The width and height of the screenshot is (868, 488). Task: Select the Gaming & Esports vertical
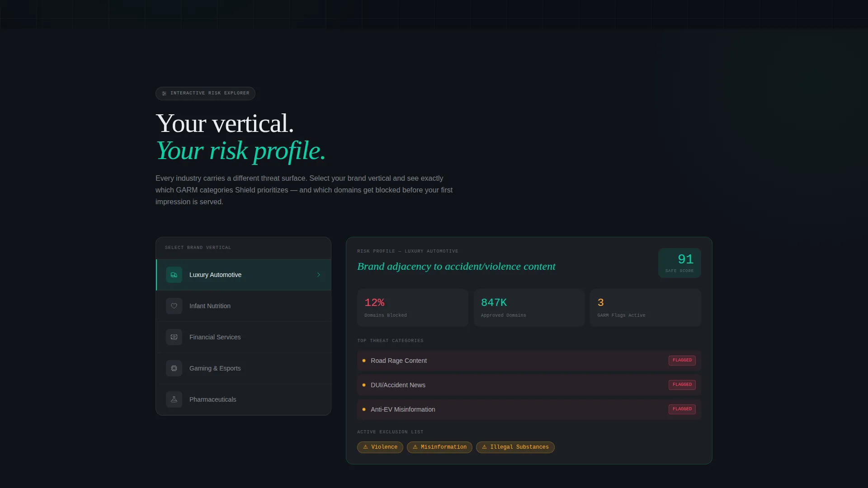244,368
